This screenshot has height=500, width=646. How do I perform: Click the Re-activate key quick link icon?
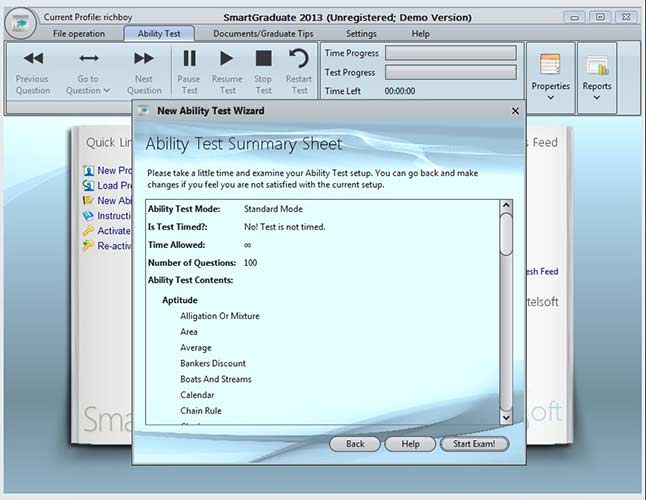coord(89,246)
